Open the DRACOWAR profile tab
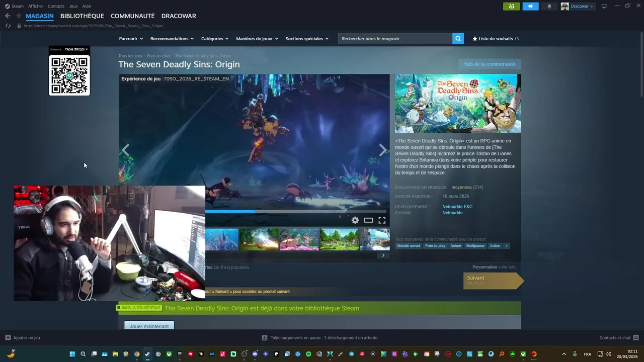Image resolution: width=644 pixels, height=362 pixels. pos(179,16)
